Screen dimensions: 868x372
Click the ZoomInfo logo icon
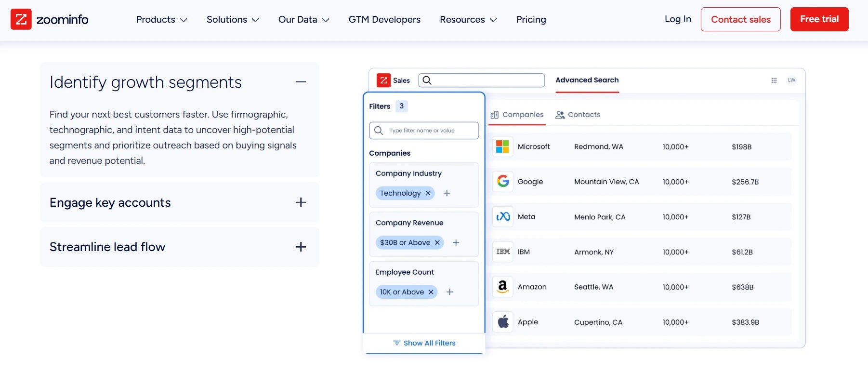click(x=21, y=19)
